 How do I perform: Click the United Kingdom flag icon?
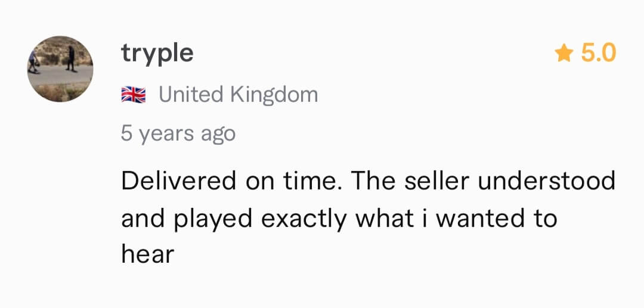[x=134, y=95]
